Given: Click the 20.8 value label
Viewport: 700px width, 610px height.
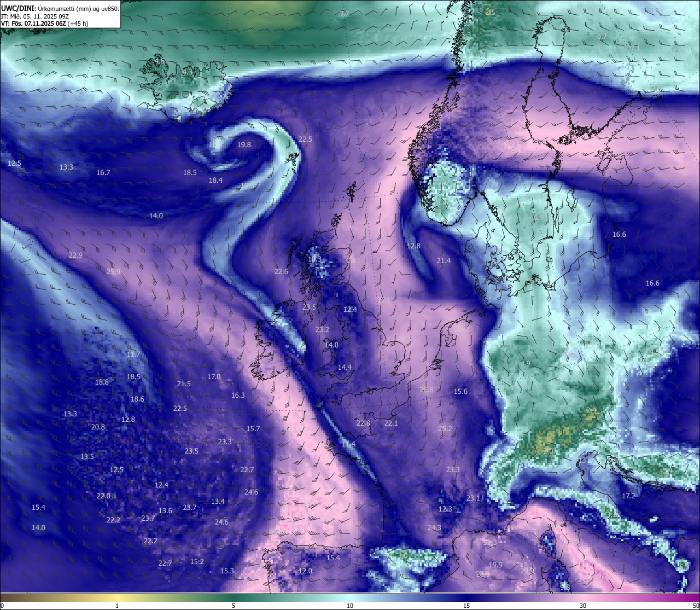Looking at the screenshot, I should (98, 427).
